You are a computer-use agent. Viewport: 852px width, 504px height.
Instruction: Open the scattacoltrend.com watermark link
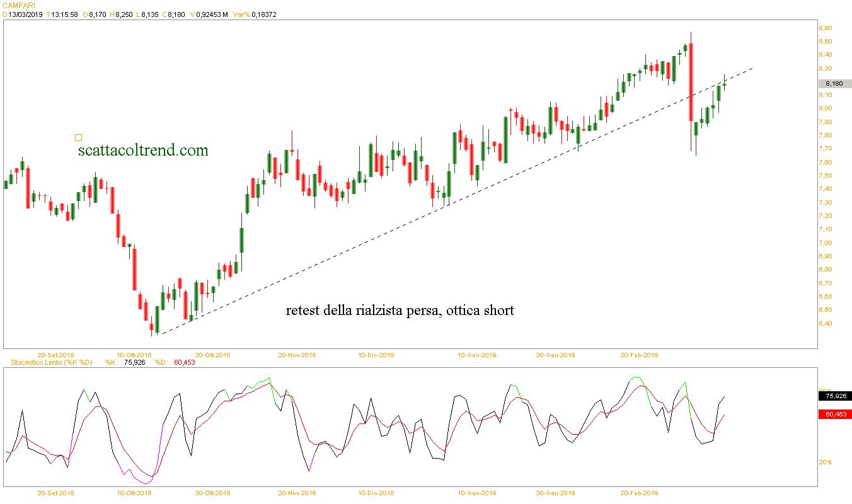coord(143,151)
